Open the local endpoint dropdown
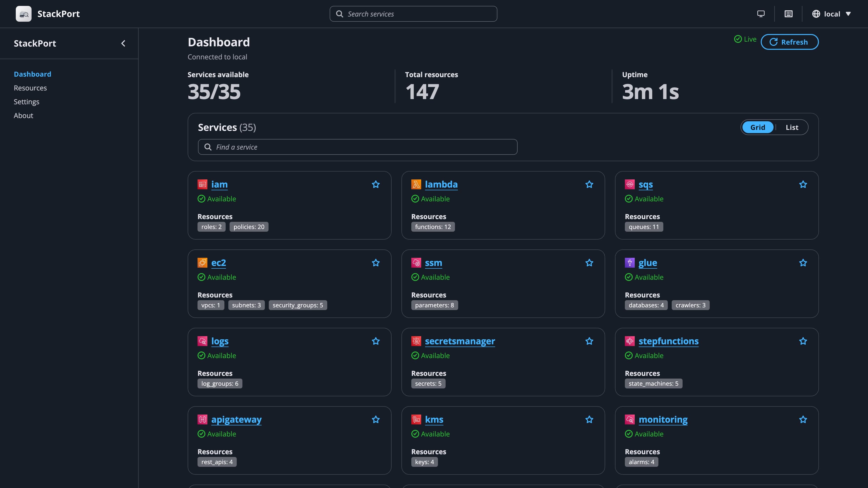Viewport: 868px width, 488px height. [832, 14]
